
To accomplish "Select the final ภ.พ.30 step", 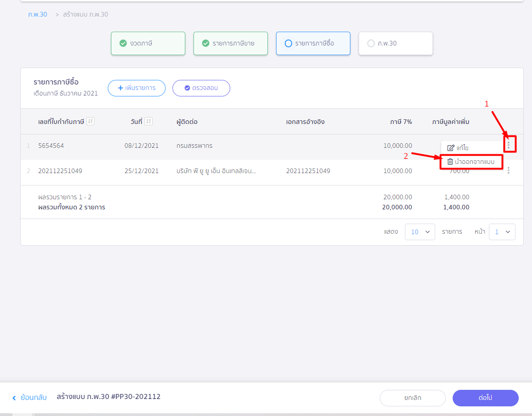I will 395,43.
